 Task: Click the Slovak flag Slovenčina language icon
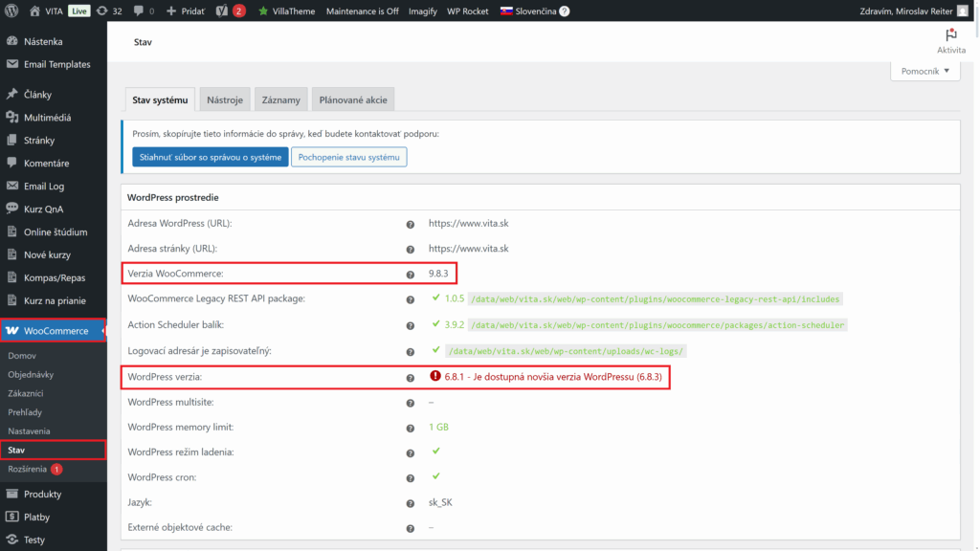508,11
